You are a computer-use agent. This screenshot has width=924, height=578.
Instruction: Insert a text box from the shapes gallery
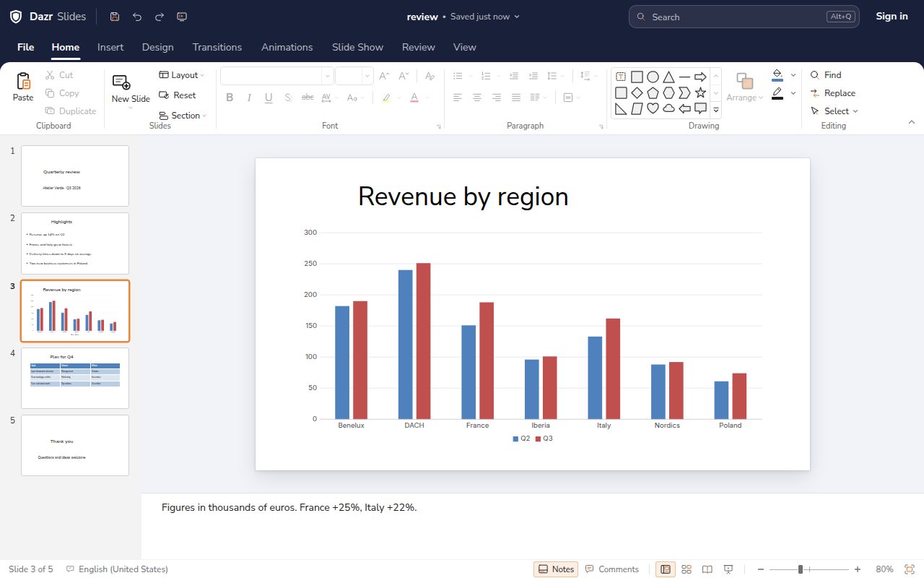[x=621, y=77]
